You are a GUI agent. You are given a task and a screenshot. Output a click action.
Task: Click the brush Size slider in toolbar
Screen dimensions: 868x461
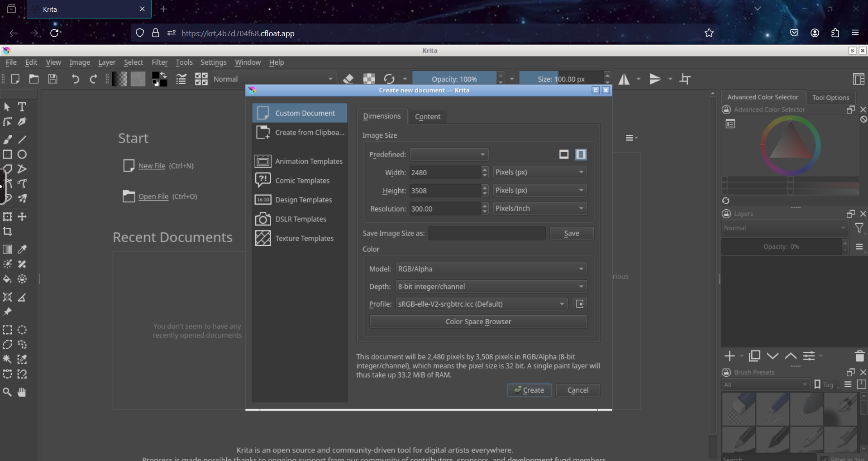coord(561,79)
